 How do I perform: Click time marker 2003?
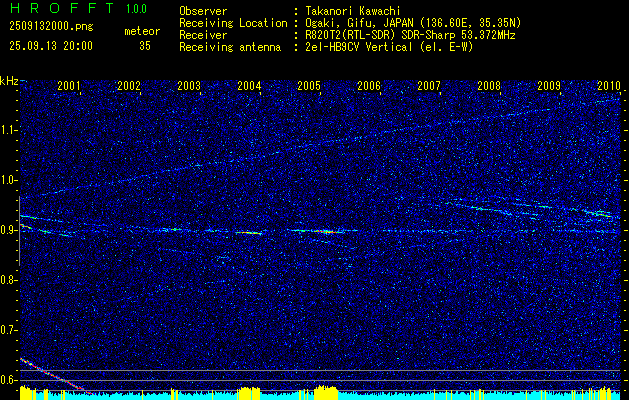click(x=189, y=85)
